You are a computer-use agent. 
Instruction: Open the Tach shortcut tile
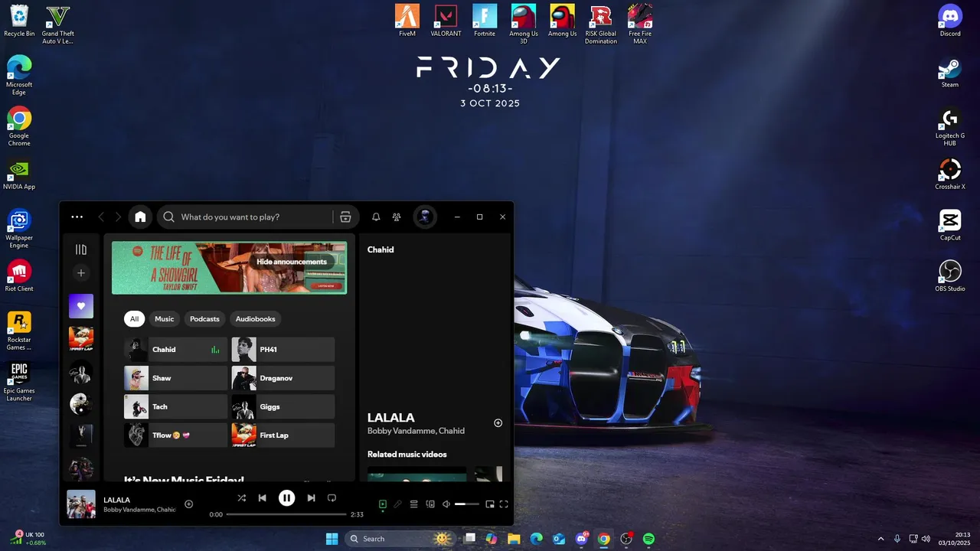pos(175,406)
